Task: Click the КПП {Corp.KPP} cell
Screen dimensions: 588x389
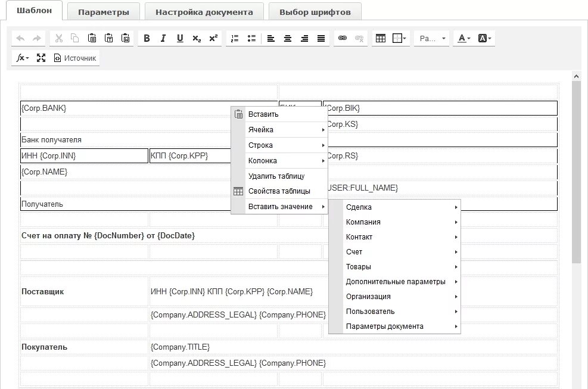Action: tap(190, 155)
